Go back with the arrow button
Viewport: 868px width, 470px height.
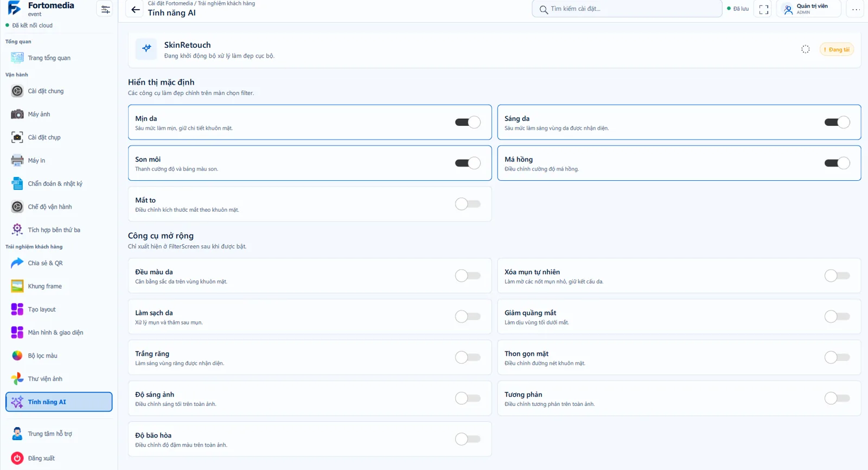(x=135, y=9)
